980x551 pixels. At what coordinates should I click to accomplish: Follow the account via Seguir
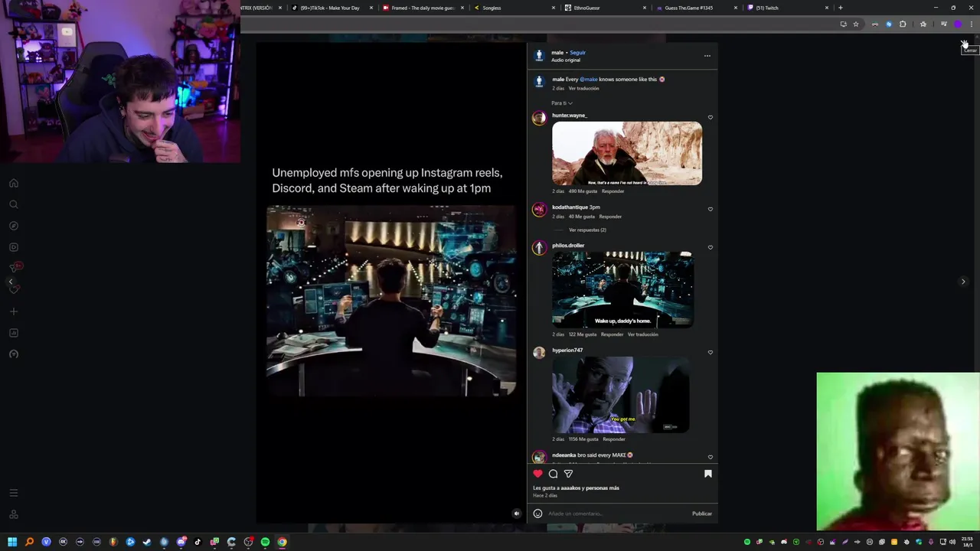coord(577,53)
